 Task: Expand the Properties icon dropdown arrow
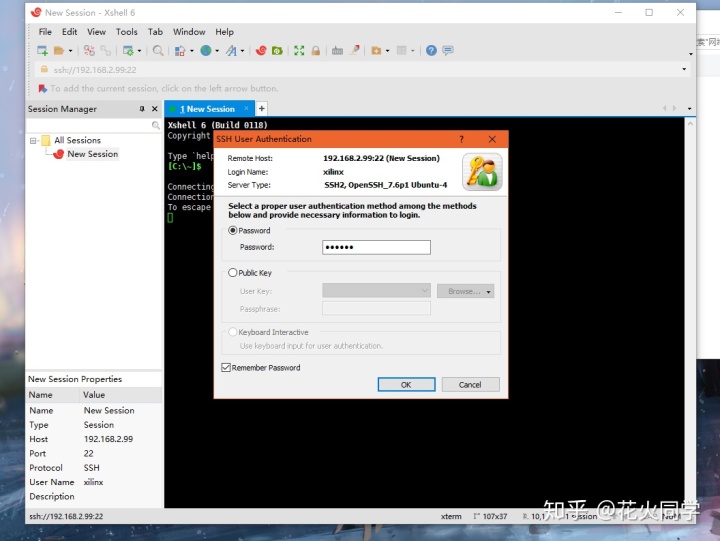[x=139, y=51]
